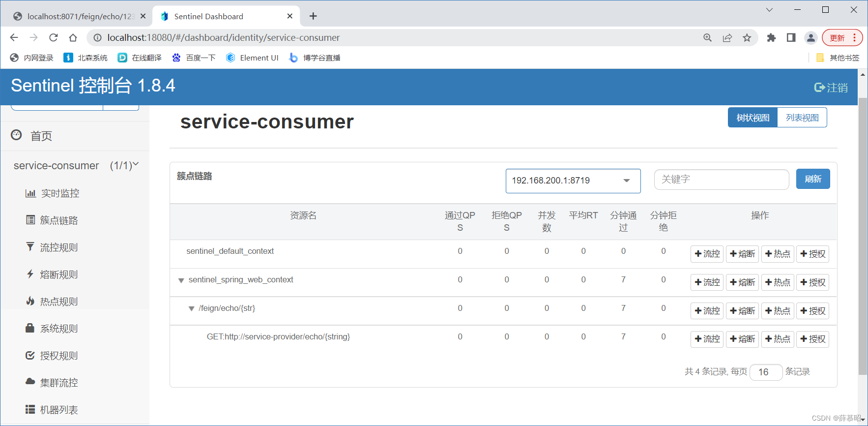Open the 192.168.200.1:8719 machine dropdown
Image resolution: width=868 pixels, height=426 pixels.
tap(573, 181)
